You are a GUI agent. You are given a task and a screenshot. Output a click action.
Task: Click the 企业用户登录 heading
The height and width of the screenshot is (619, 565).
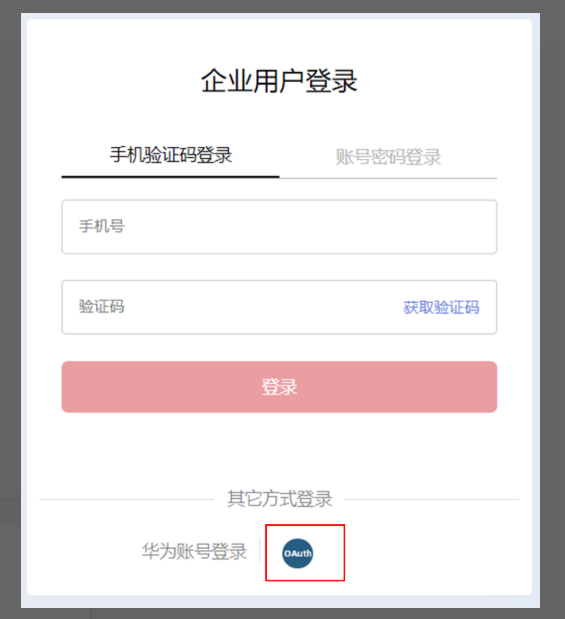[x=279, y=81]
